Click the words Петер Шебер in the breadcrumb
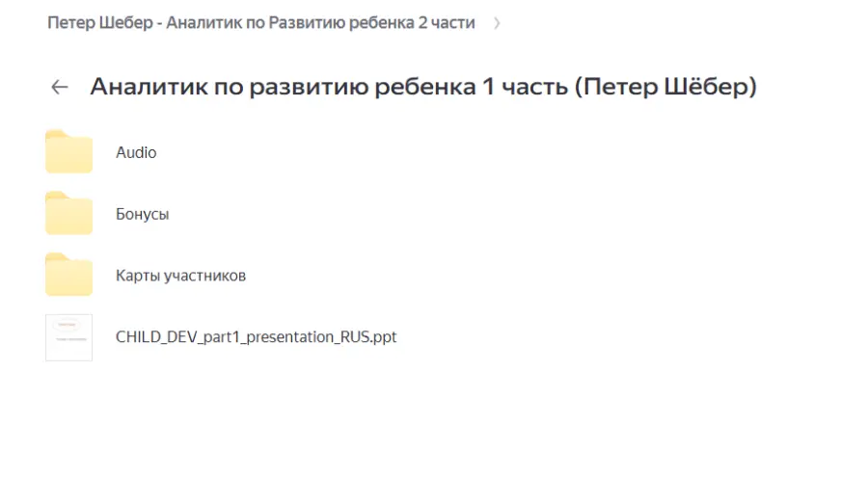 tap(100, 23)
